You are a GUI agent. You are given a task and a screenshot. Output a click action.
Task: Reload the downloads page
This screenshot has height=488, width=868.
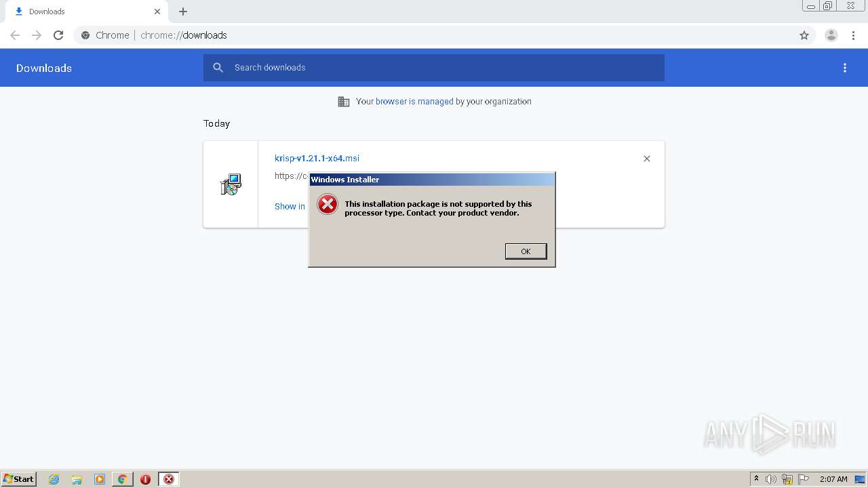[58, 35]
